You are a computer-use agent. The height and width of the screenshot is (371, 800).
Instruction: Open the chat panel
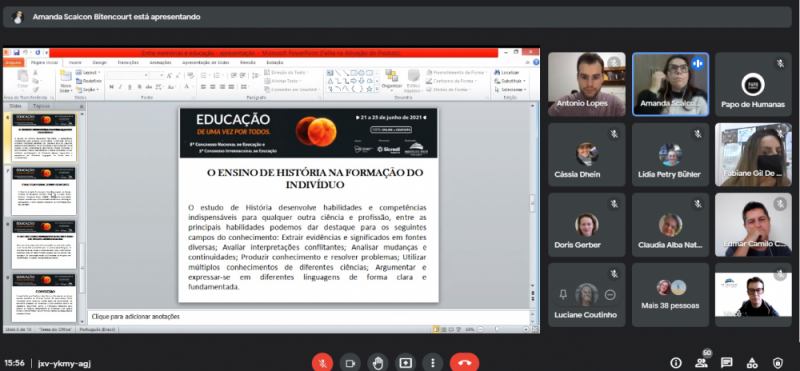point(727,363)
